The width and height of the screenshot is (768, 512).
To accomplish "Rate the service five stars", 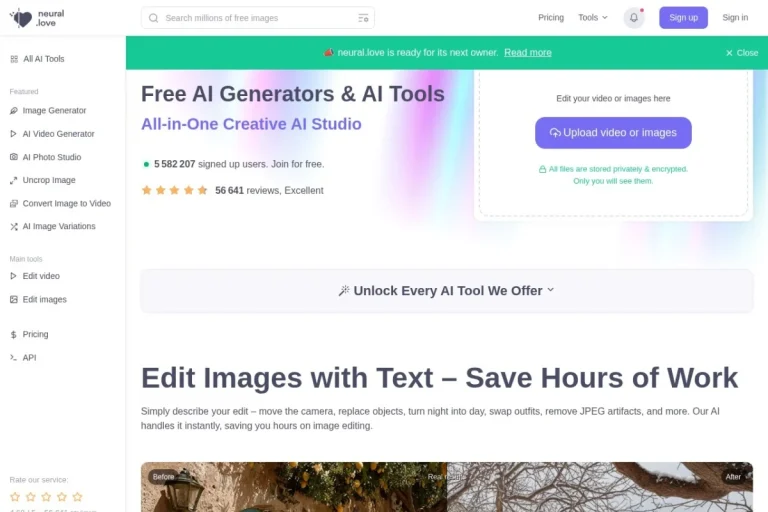I will point(77,497).
